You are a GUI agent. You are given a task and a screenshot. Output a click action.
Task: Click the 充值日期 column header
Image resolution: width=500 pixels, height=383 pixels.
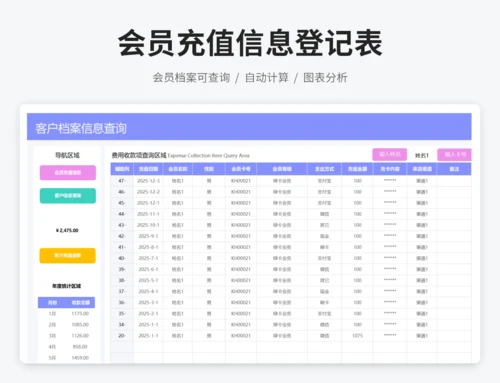(x=148, y=169)
